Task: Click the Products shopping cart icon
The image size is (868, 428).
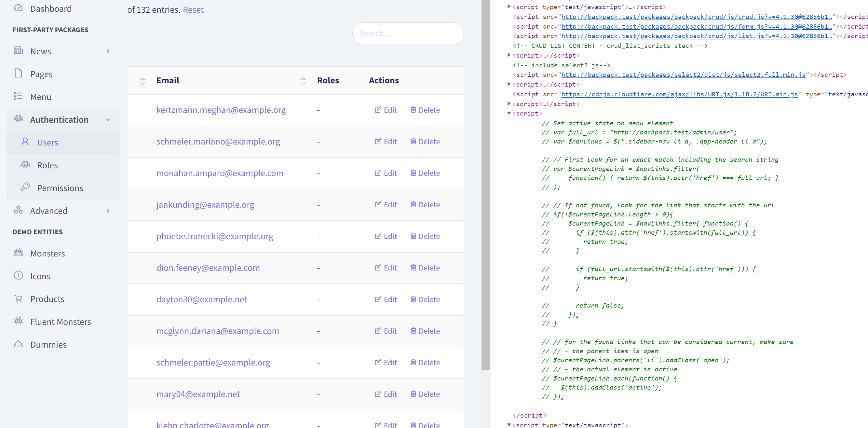Action: [19, 298]
